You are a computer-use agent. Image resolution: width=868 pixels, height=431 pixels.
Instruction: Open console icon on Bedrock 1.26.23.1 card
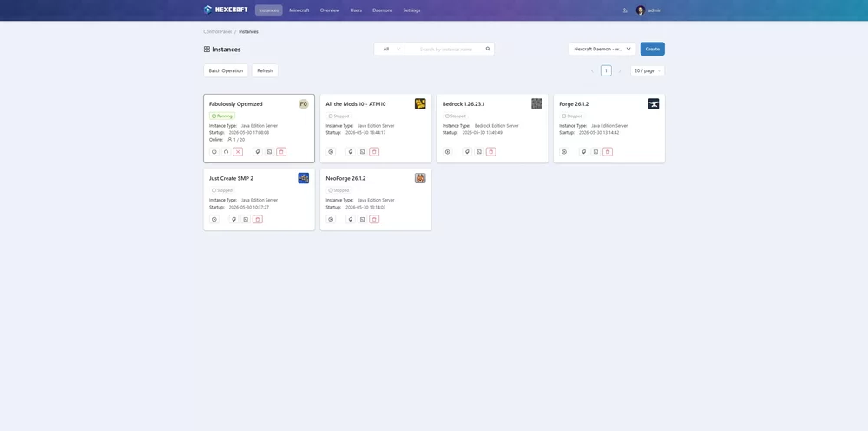[x=479, y=152]
